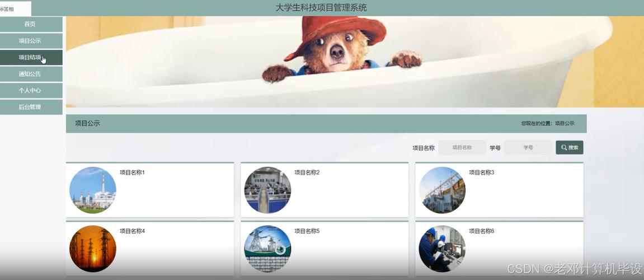The height and width of the screenshot is (280, 644).
Task: Click the 项目名称2 title text
Action: click(307, 172)
